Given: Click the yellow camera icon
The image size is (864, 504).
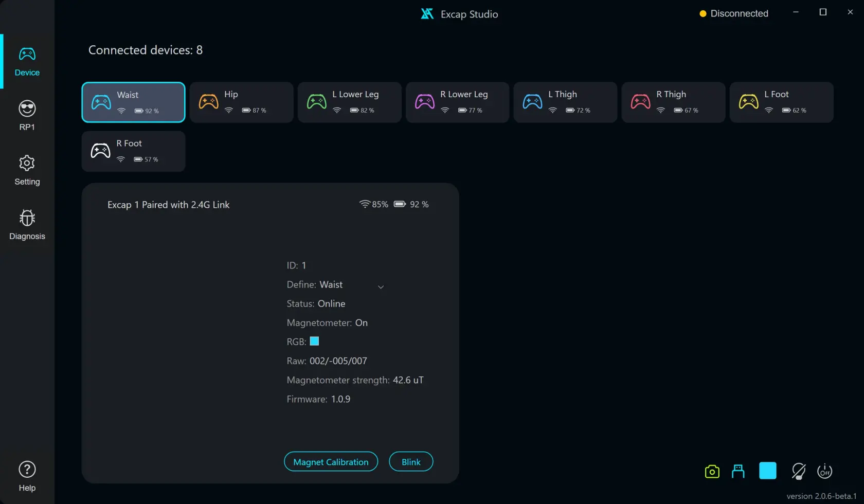Looking at the screenshot, I should [x=712, y=471].
